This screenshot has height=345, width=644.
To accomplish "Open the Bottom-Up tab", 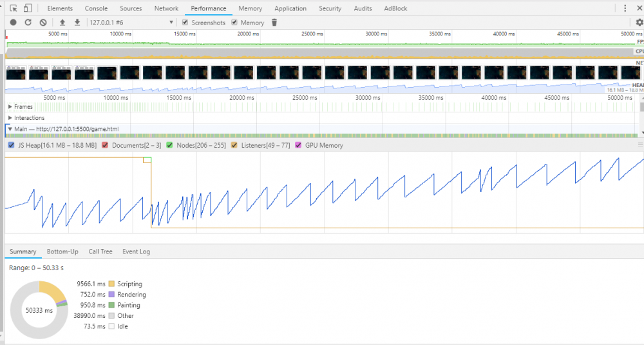I will pyautogui.click(x=62, y=251).
